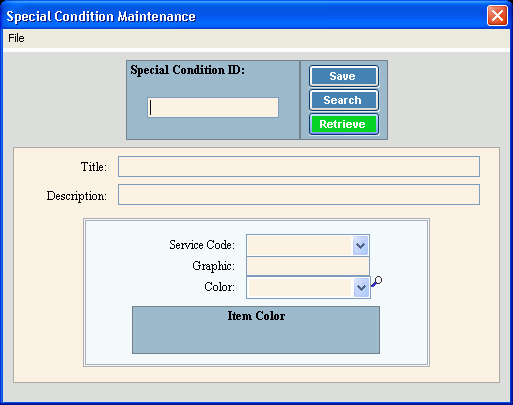Click the Special Condition Maintenance title bar
The width and height of the screenshot is (513, 405).
(x=243, y=16)
